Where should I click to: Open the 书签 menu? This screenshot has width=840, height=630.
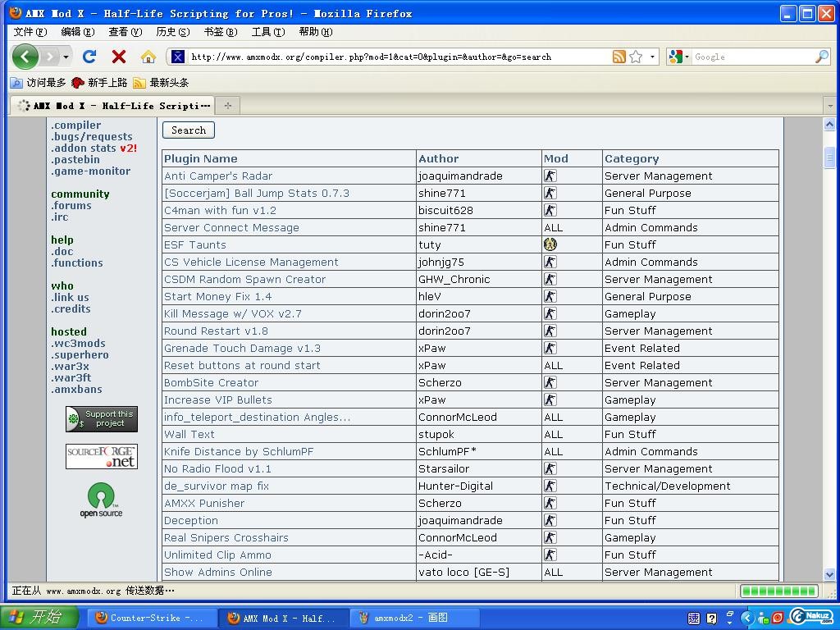point(221,32)
